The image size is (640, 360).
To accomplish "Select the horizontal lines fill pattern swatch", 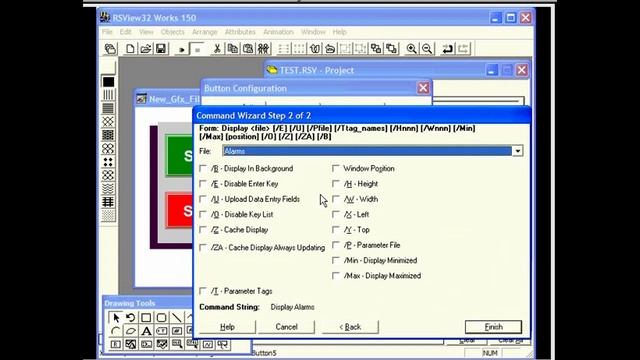I will [x=108, y=108].
